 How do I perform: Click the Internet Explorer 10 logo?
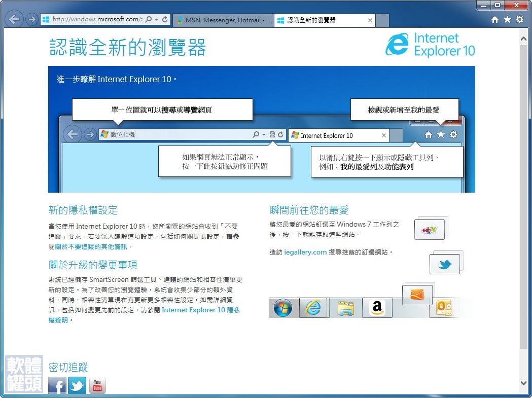click(x=430, y=45)
